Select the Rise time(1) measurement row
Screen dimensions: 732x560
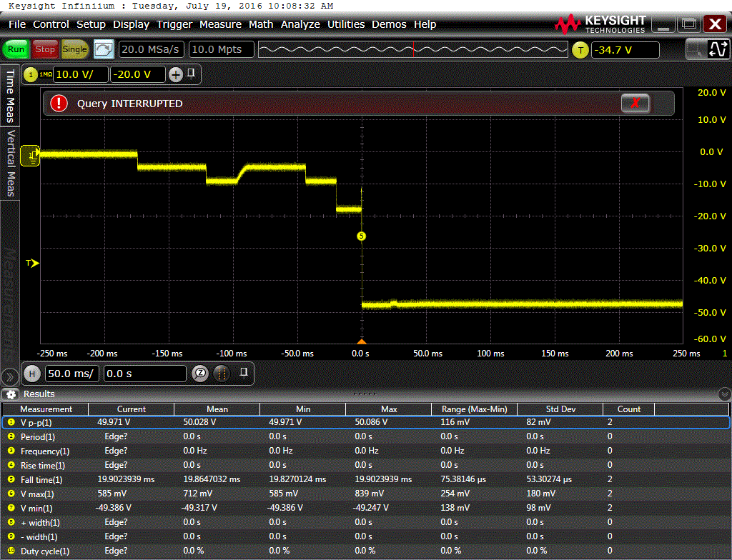[x=365, y=465]
